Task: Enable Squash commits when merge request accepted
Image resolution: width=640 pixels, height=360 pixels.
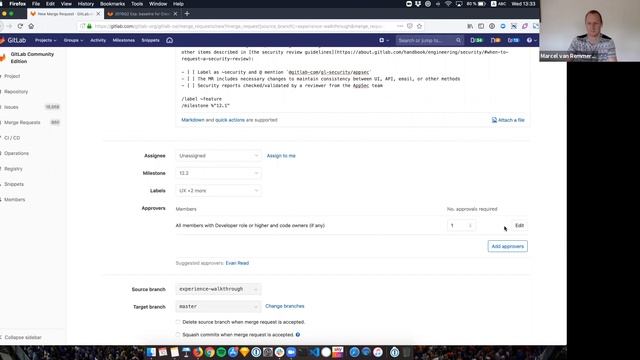Action: point(178,335)
